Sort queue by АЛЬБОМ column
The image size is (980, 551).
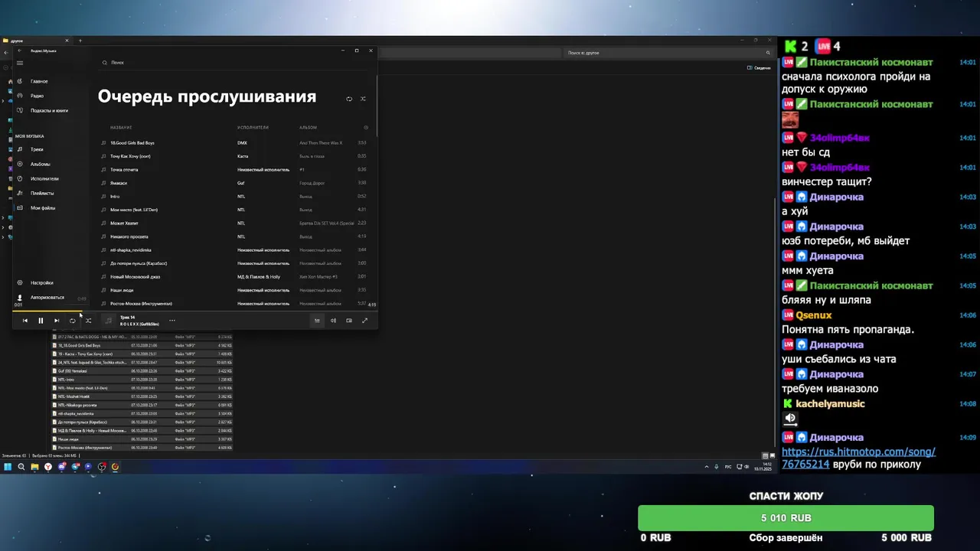click(308, 127)
